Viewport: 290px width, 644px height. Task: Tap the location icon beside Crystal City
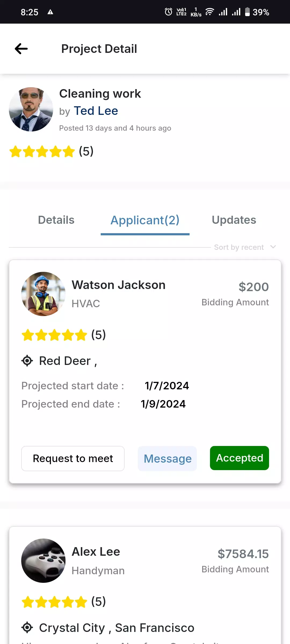click(27, 628)
